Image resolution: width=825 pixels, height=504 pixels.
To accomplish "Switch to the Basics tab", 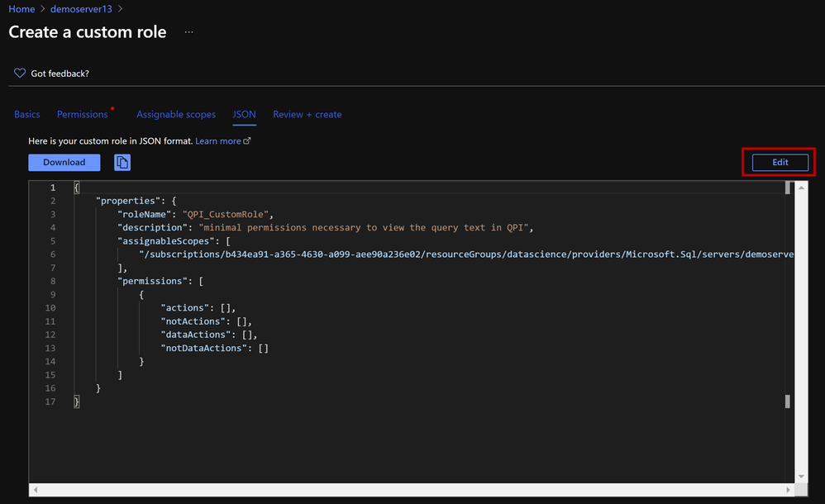I will (x=26, y=114).
